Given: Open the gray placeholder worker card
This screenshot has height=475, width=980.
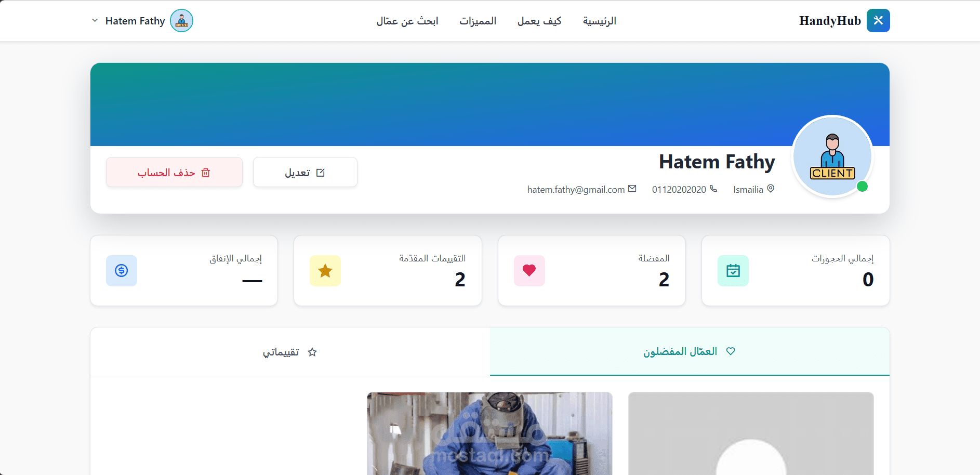Looking at the screenshot, I should (x=751, y=433).
